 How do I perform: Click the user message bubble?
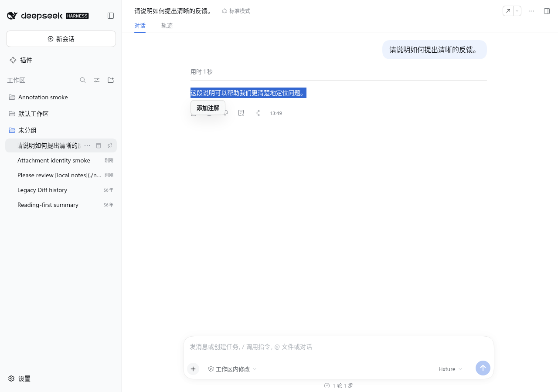click(x=435, y=50)
